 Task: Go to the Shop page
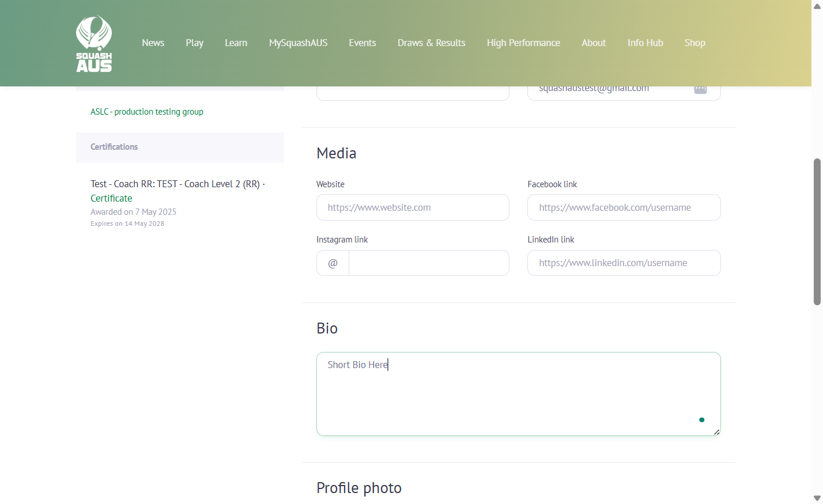tap(694, 43)
